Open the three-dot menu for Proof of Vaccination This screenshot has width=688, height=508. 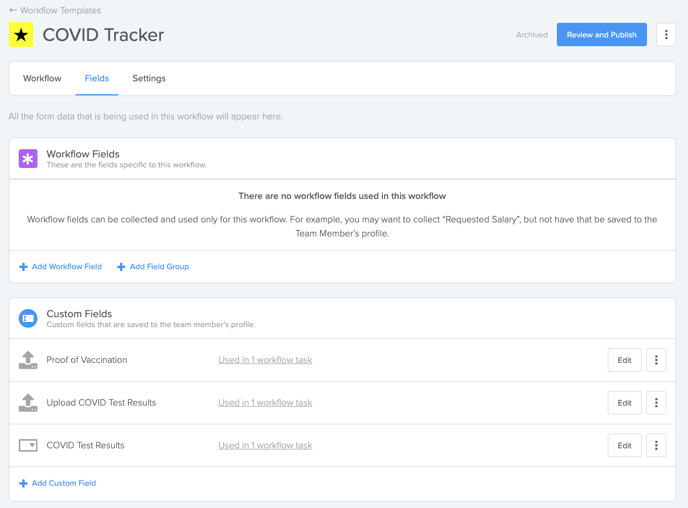point(656,360)
